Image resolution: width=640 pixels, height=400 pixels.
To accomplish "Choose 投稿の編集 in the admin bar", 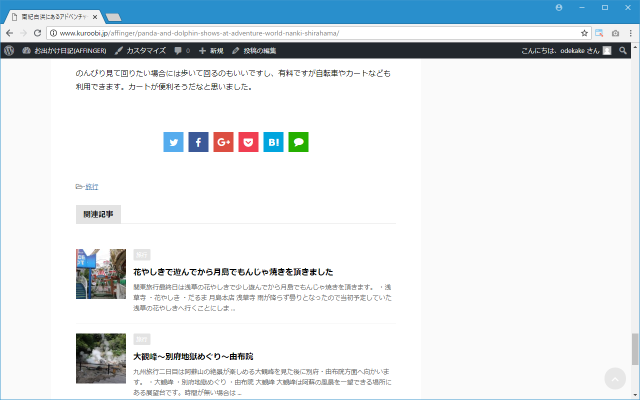I will click(x=254, y=51).
